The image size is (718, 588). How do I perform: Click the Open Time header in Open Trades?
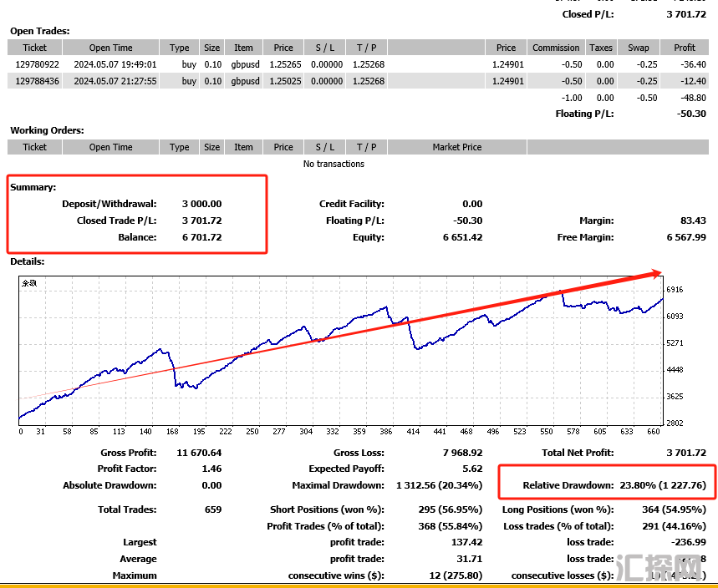[x=110, y=48]
